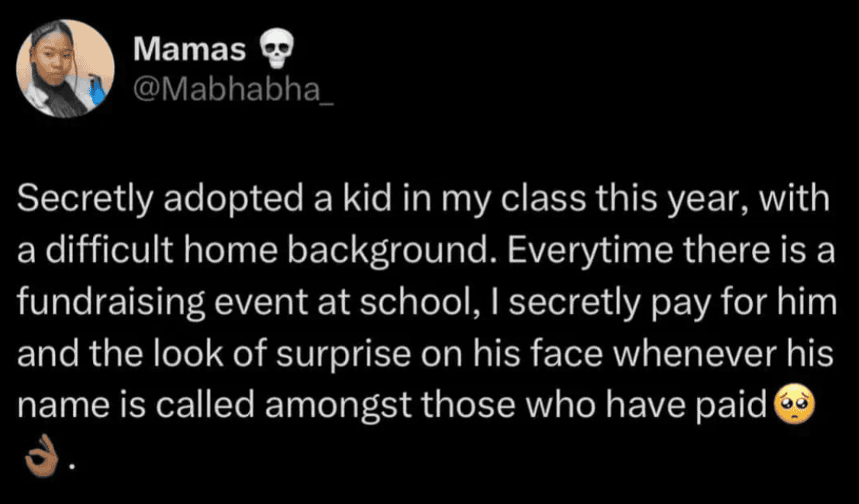Click the period after the OK hand emoji

click(x=71, y=467)
